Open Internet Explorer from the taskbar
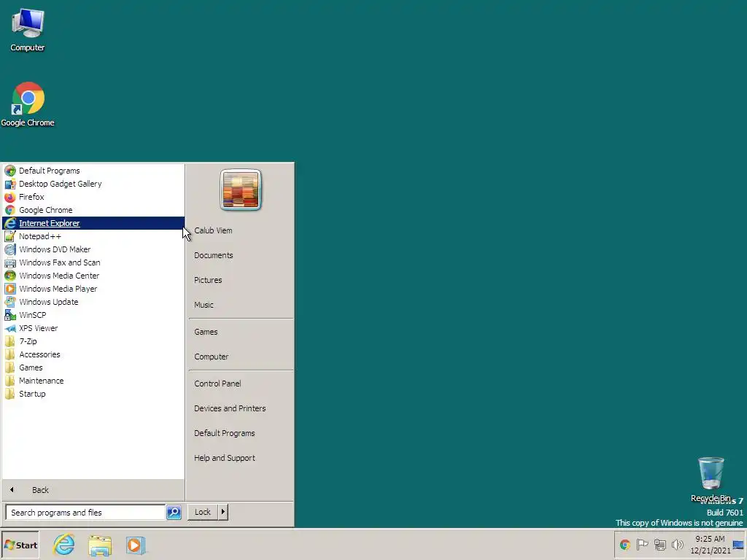The image size is (747, 560). tap(64, 545)
